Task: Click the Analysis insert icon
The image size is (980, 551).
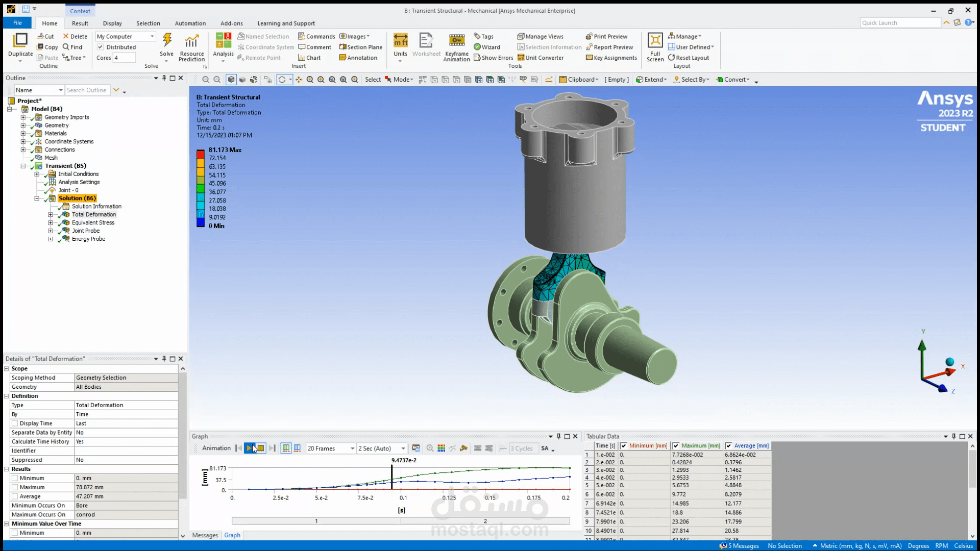Action: coord(223,41)
